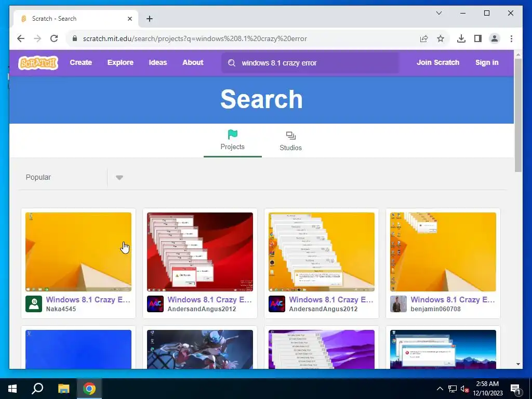Image resolution: width=532 pixels, height=399 pixels.
Task: Click the sort dropdown arrow
Action: 119,178
